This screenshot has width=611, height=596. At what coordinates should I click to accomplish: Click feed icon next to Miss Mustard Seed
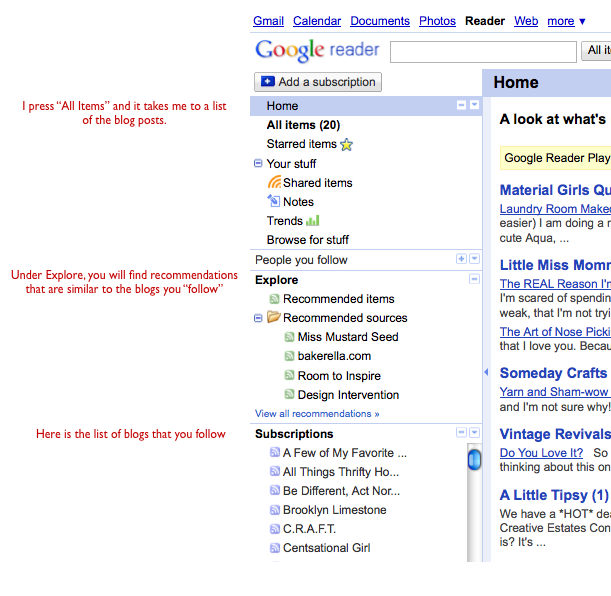coord(289,337)
